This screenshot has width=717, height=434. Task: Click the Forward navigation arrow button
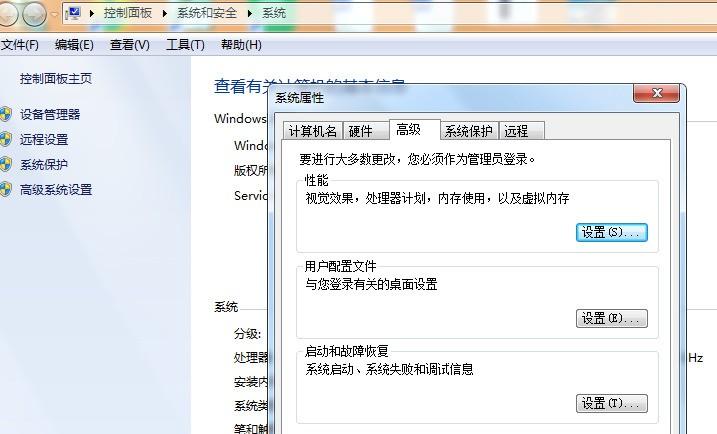[x=34, y=15]
